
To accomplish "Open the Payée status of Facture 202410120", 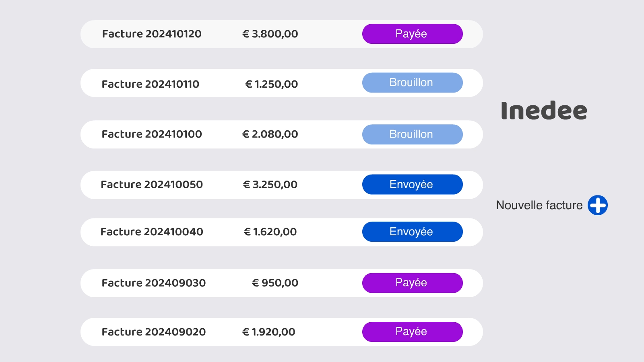I will (412, 34).
